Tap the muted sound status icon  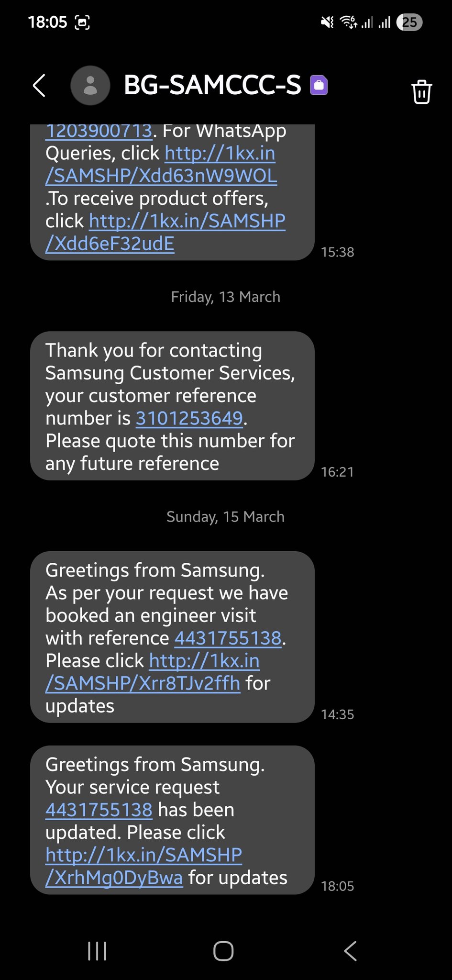click(327, 22)
